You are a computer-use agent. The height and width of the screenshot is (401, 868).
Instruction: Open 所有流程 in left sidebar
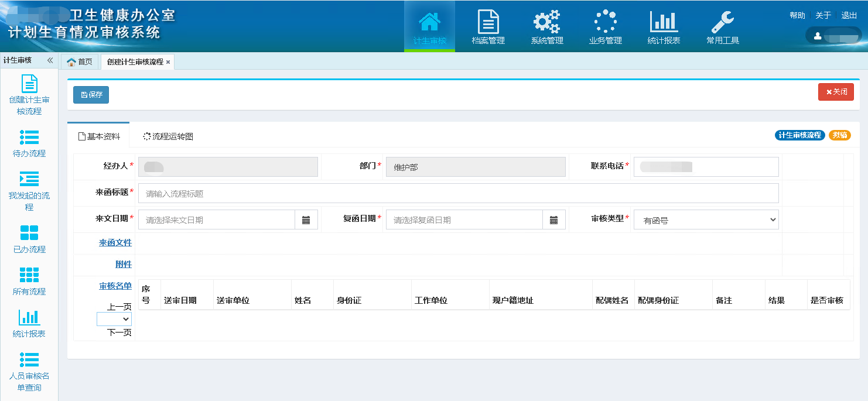[x=29, y=282]
